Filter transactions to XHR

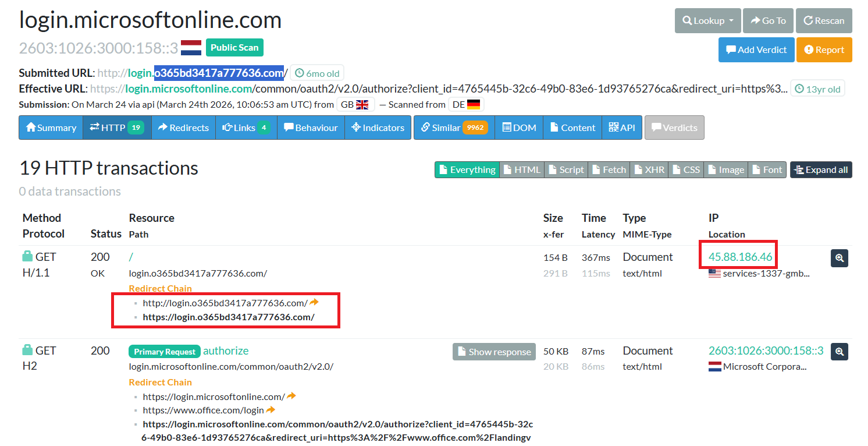point(649,169)
